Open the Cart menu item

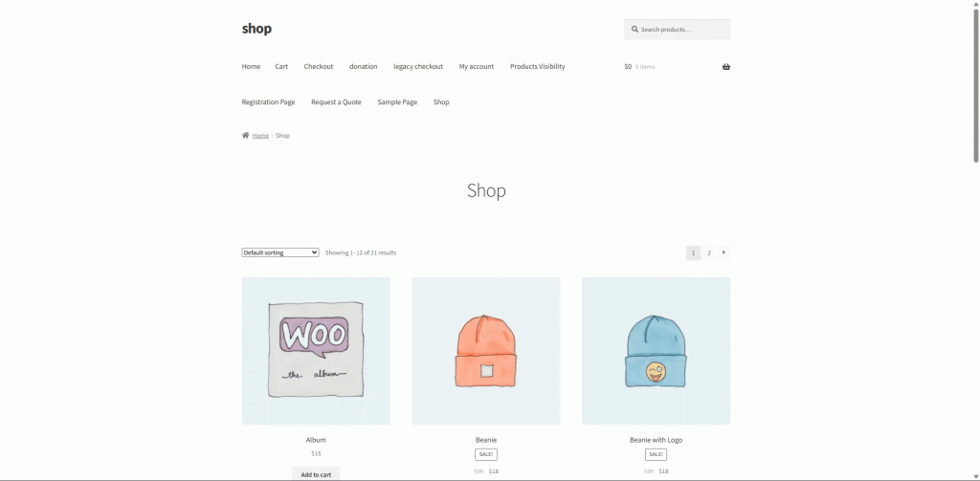[281, 66]
